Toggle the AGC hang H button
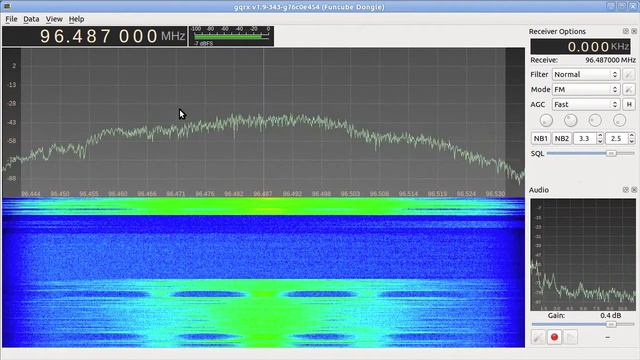This screenshot has width=640, height=360. tap(629, 104)
